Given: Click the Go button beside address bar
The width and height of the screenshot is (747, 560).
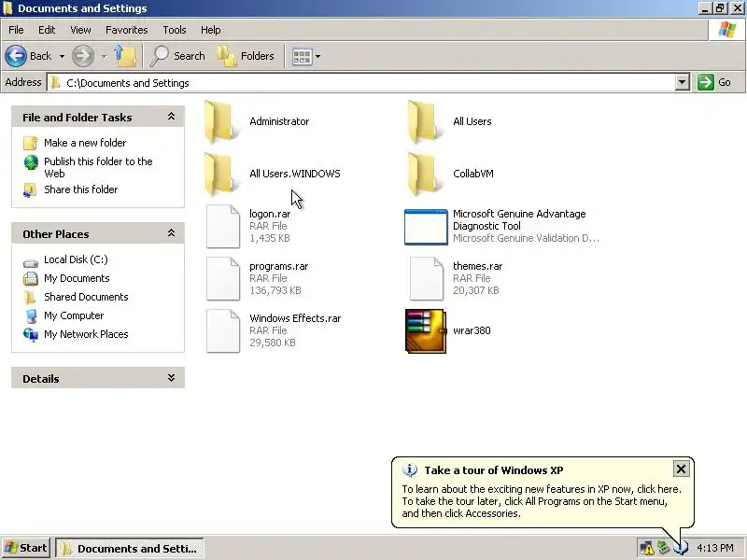Looking at the screenshot, I should tap(714, 82).
